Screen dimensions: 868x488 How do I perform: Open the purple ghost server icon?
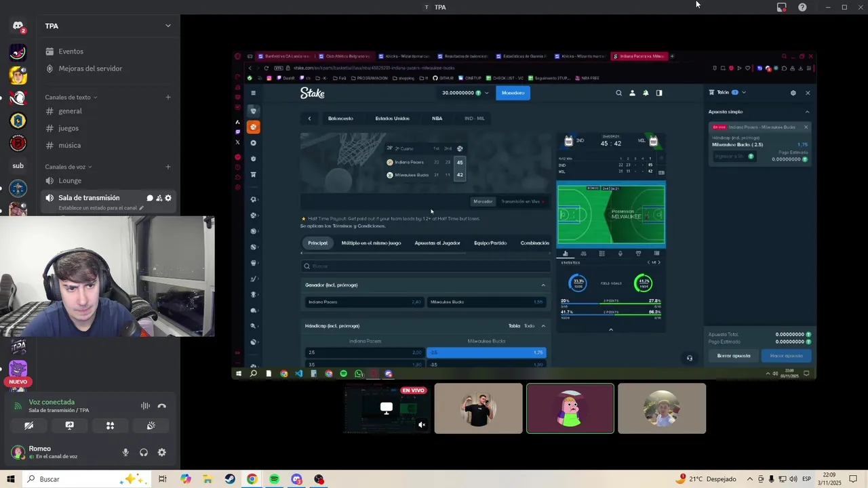pos(18,369)
